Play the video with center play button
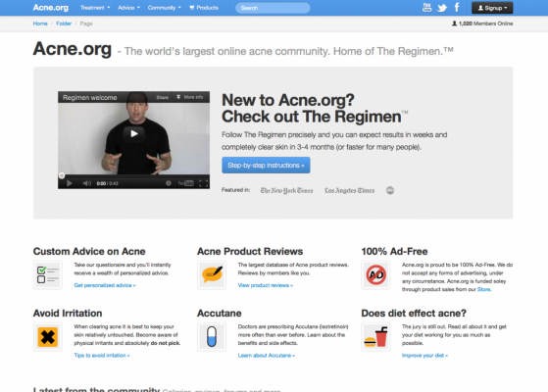The image size is (548, 392). tap(134, 133)
